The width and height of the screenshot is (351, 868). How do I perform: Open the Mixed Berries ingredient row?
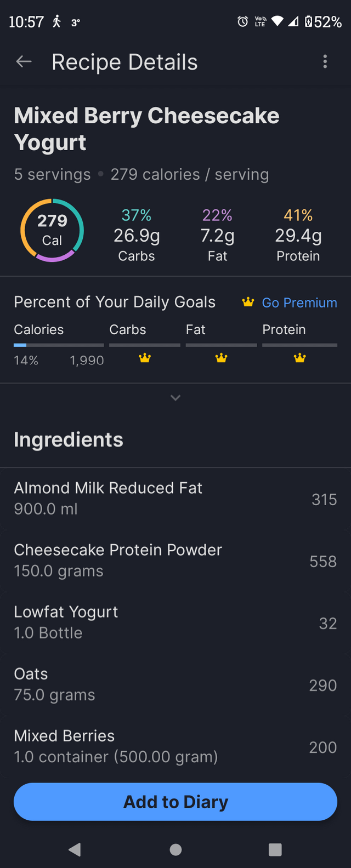tap(175, 746)
